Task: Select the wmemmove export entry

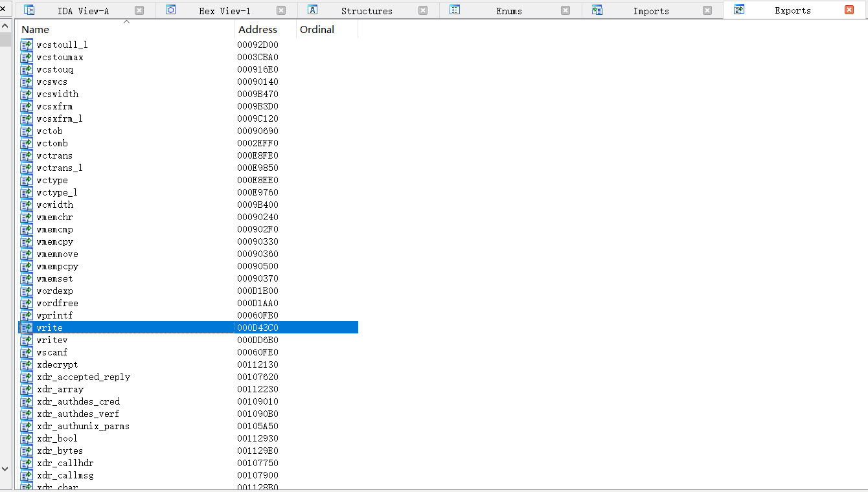Action: [x=57, y=254]
